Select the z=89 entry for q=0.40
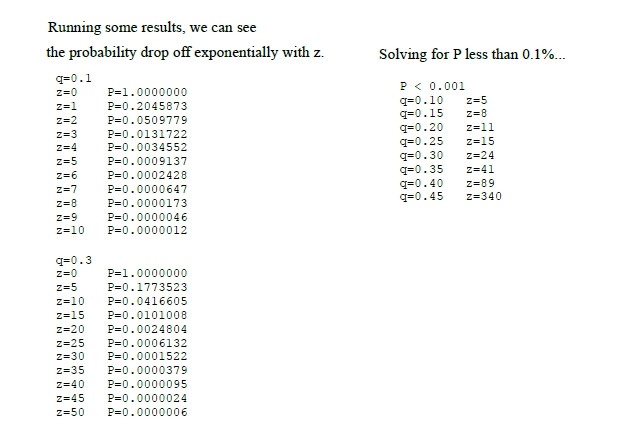618x441 pixels. pos(480,183)
